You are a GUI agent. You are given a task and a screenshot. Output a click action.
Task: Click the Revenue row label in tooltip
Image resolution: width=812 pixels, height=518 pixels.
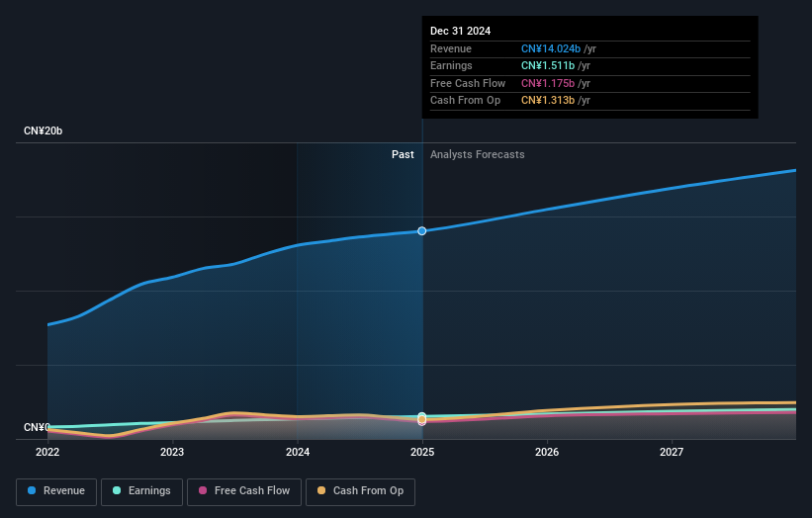(x=451, y=48)
